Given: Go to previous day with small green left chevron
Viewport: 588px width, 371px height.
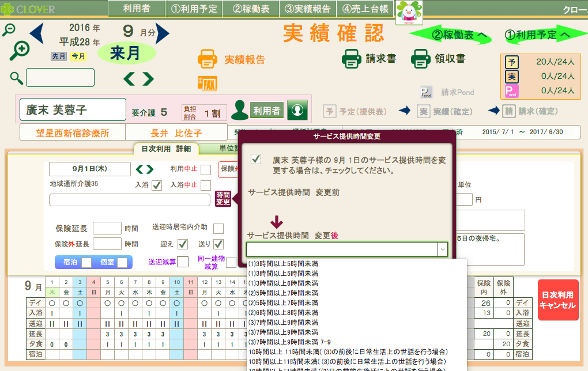Looking at the screenshot, I should (140, 169).
